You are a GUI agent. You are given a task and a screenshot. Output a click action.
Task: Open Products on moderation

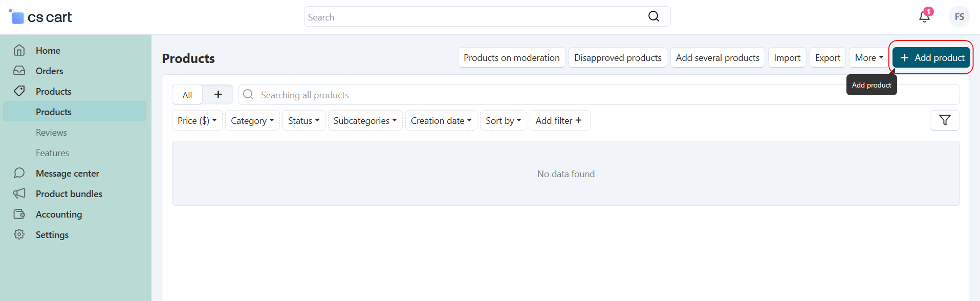(511, 58)
